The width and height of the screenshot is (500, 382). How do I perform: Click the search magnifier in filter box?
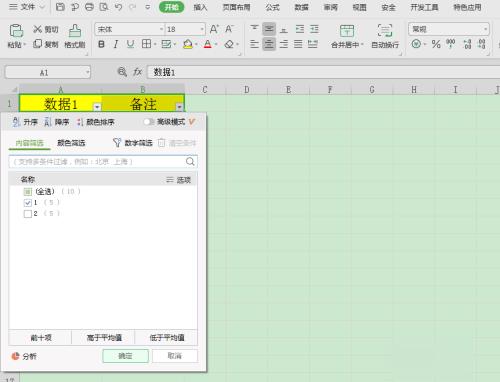click(190, 162)
